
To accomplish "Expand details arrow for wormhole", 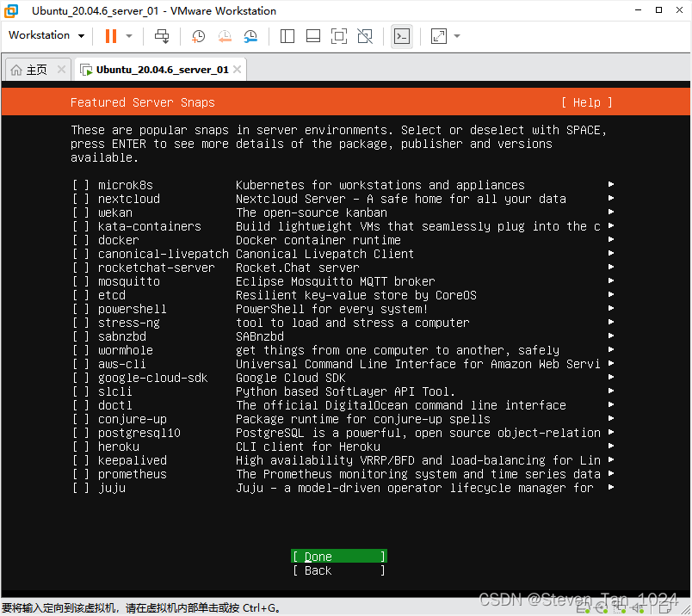I will click(611, 349).
